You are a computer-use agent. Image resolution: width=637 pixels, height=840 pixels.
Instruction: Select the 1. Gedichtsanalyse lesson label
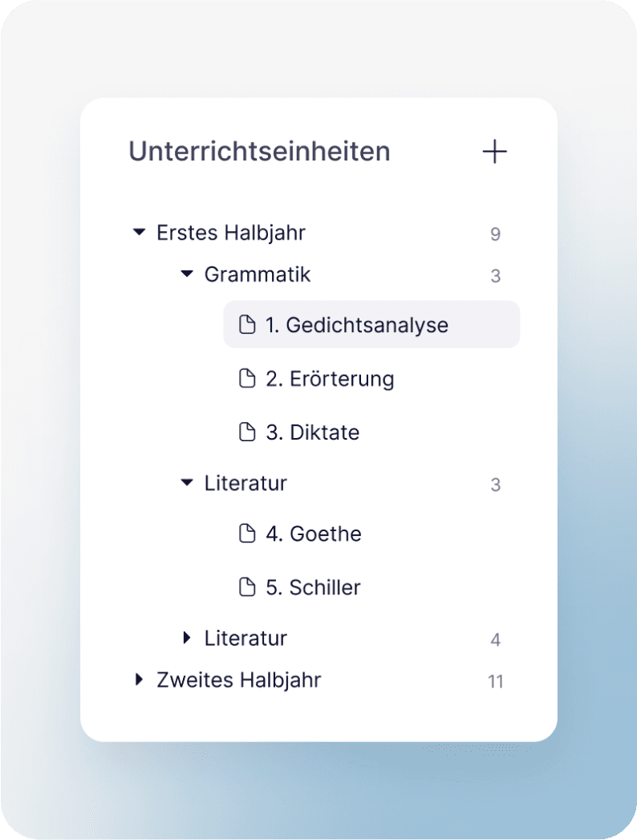click(357, 325)
